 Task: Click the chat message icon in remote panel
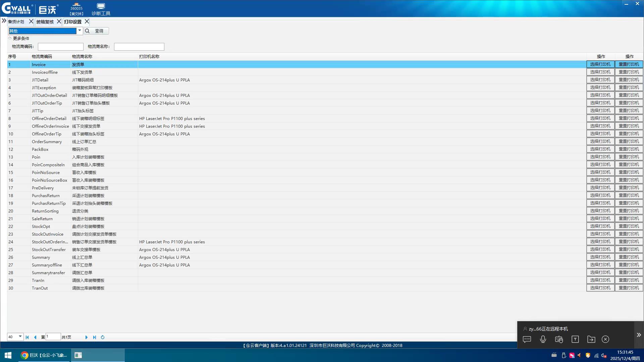(527, 339)
